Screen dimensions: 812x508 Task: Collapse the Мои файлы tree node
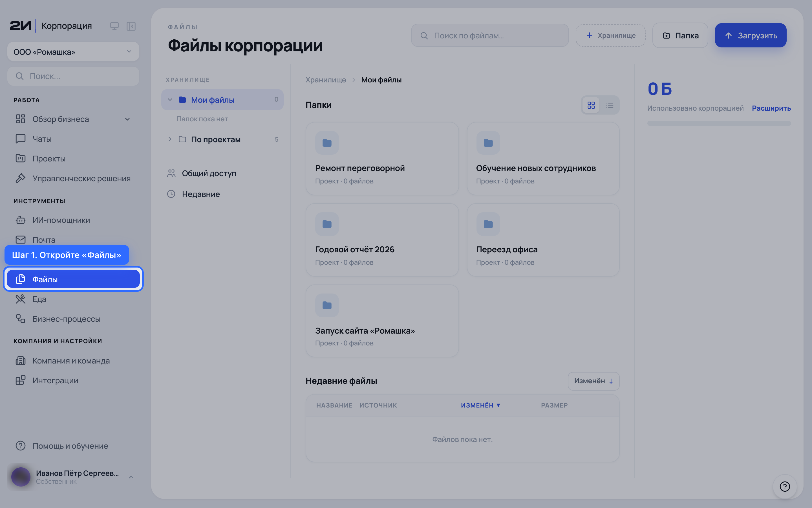[170, 100]
